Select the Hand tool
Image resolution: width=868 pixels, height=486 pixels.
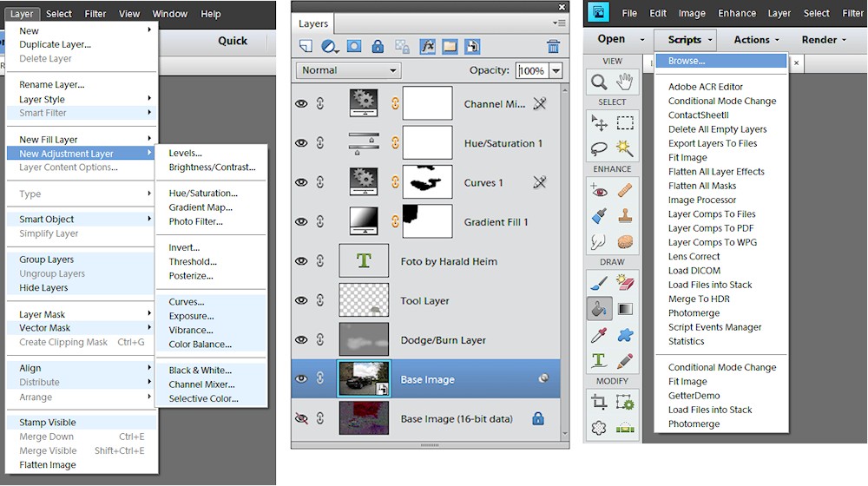point(624,82)
